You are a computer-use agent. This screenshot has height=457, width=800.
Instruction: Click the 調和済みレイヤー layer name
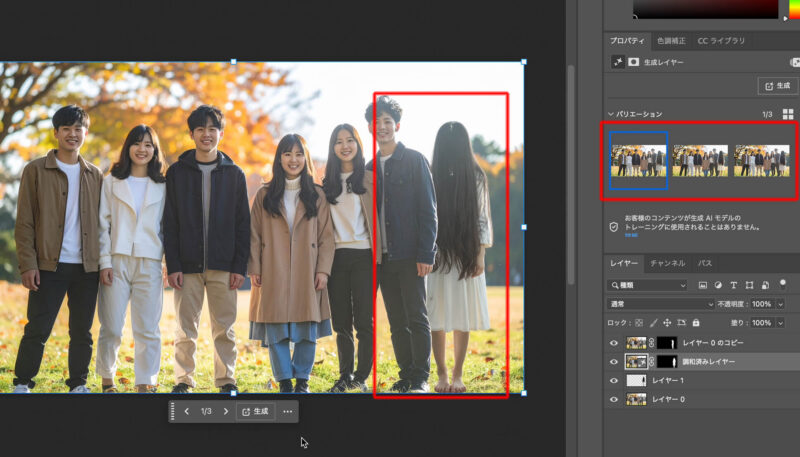pyautogui.click(x=709, y=362)
